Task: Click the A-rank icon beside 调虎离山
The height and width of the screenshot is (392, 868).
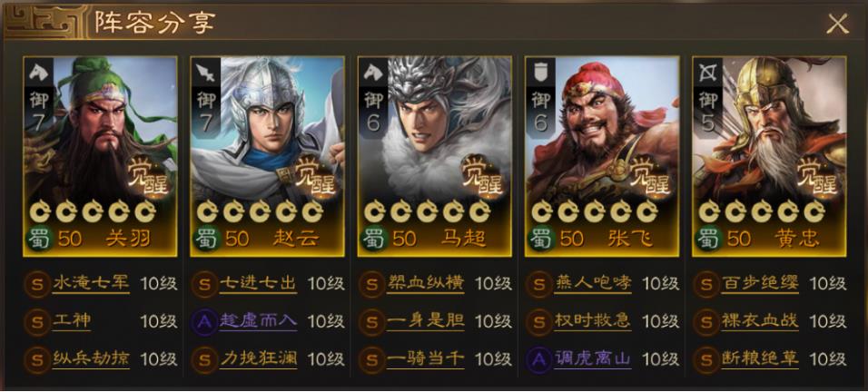Action: tap(539, 358)
